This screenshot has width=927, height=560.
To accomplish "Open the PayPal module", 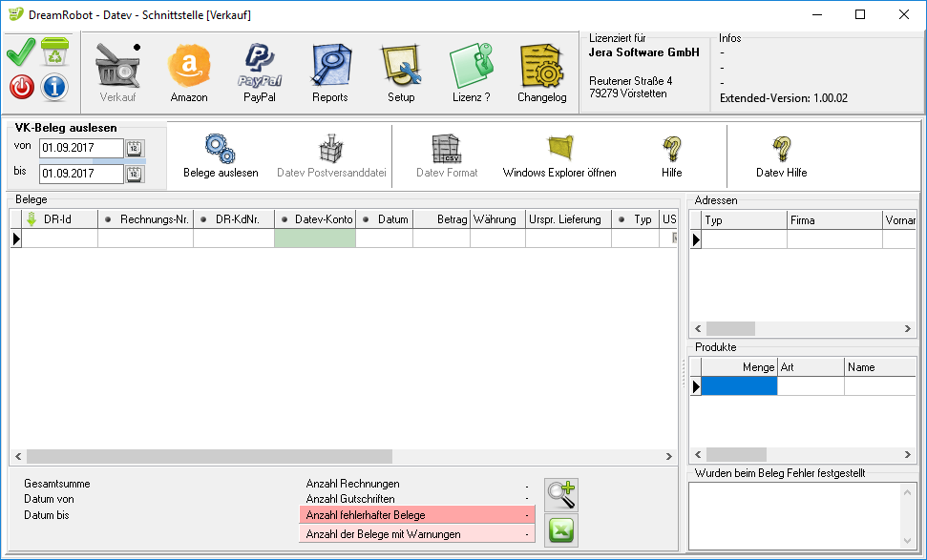I will point(259,72).
